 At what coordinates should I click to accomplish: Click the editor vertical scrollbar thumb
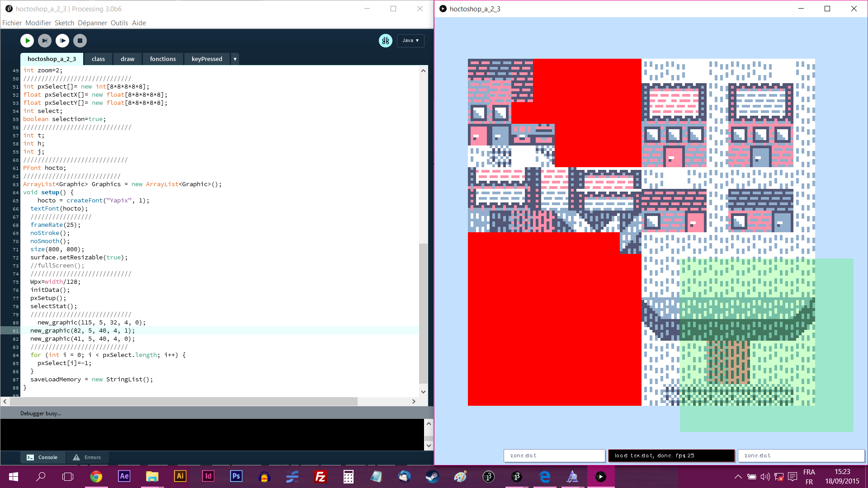coord(423,313)
